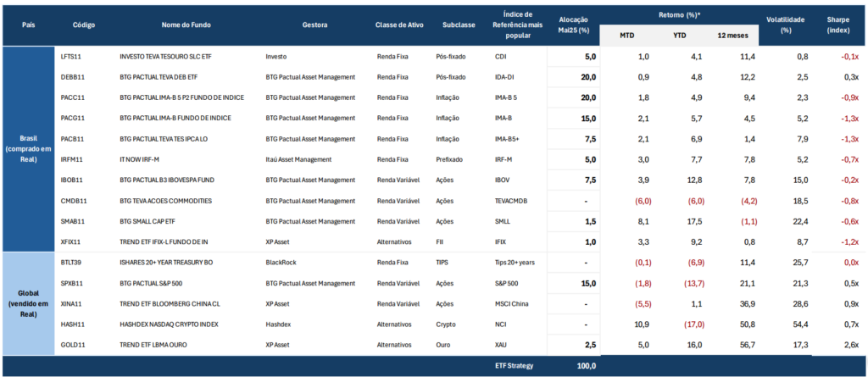Select the IBOB11 code cell

[73, 180]
